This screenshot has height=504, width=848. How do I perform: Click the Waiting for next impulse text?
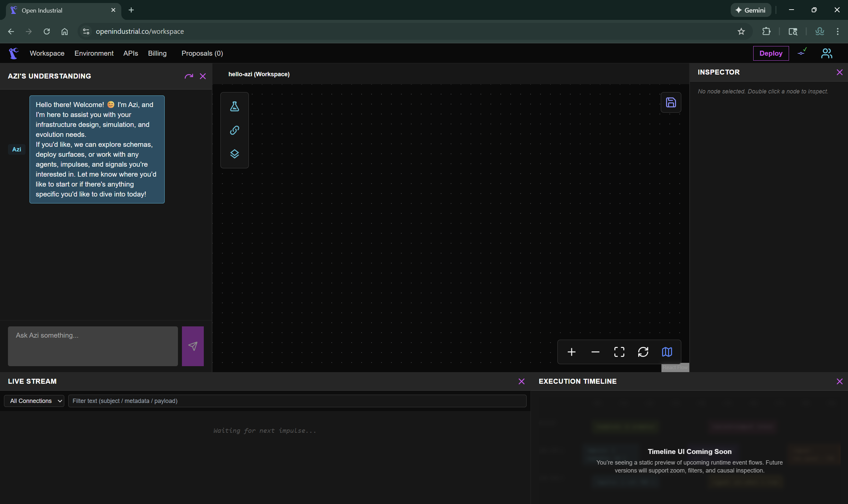tap(265, 431)
